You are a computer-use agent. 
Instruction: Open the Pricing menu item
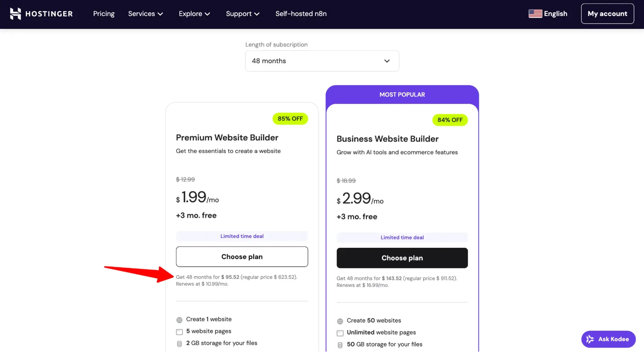click(x=104, y=14)
